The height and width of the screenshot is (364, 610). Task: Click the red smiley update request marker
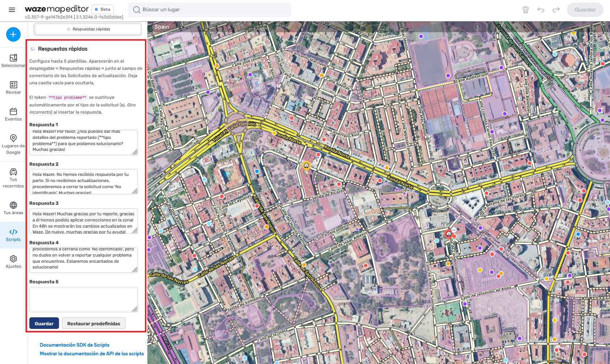click(449, 234)
